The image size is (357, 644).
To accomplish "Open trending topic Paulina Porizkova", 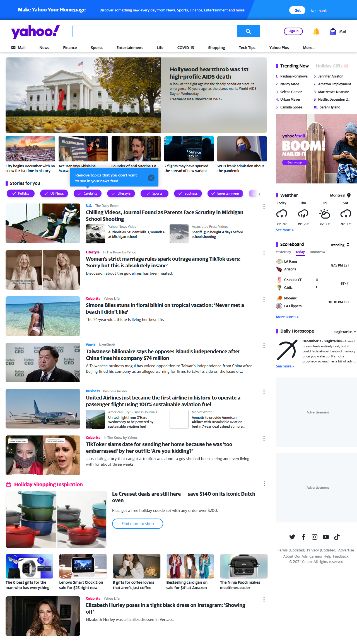I will [294, 76].
